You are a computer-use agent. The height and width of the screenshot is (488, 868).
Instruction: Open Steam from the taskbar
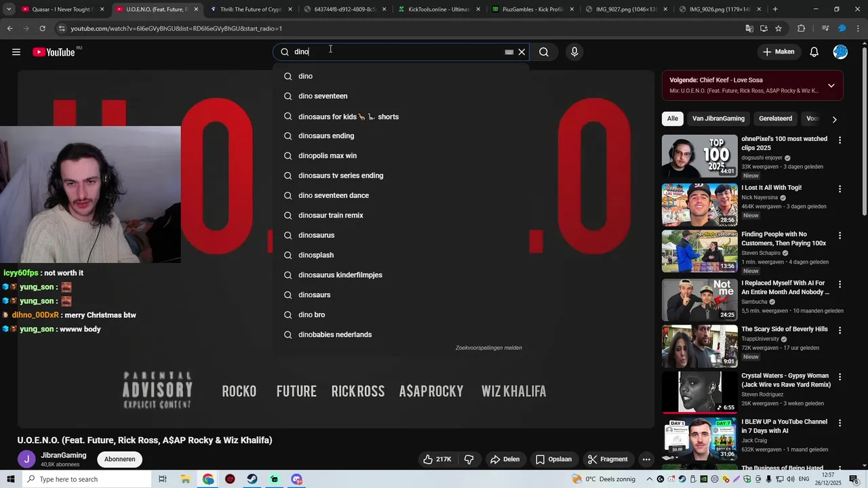252,479
